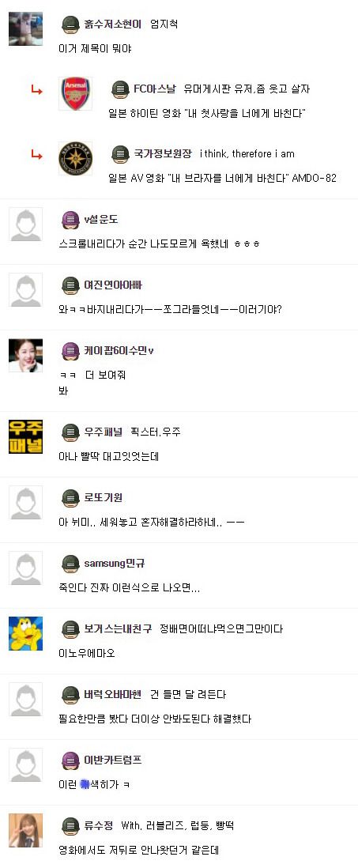358x868 pixels.
Task: Open the 버럭오바마핸 username link
Action: click(x=113, y=694)
